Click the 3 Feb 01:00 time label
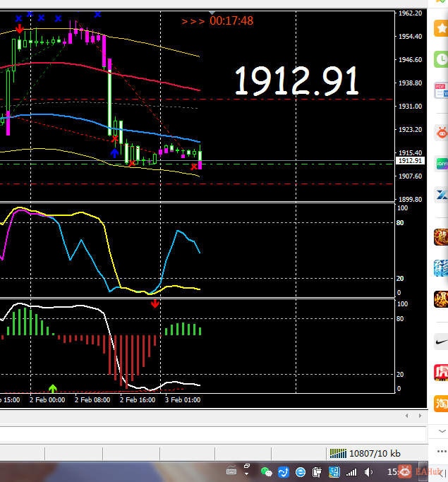This screenshot has height=482, width=448. point(183,399)
